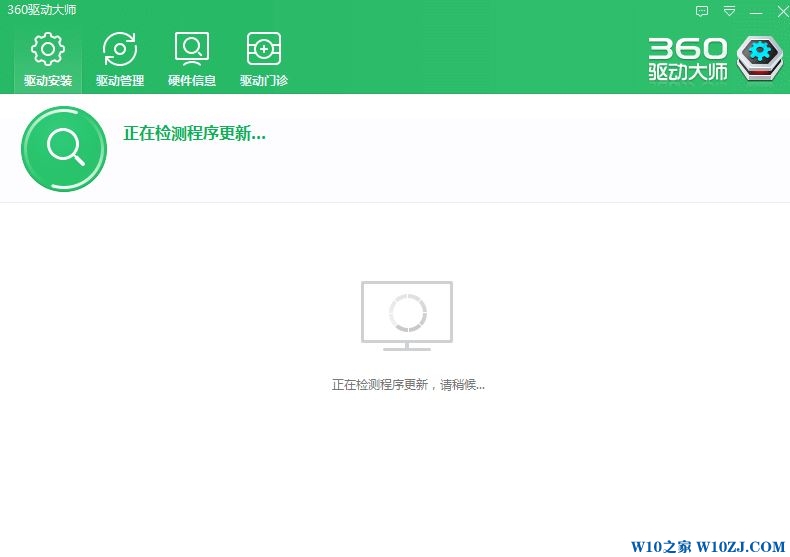The image size is (790, 557).
Task: Click the 正在检测程序更新... heading
Action: 194,133
